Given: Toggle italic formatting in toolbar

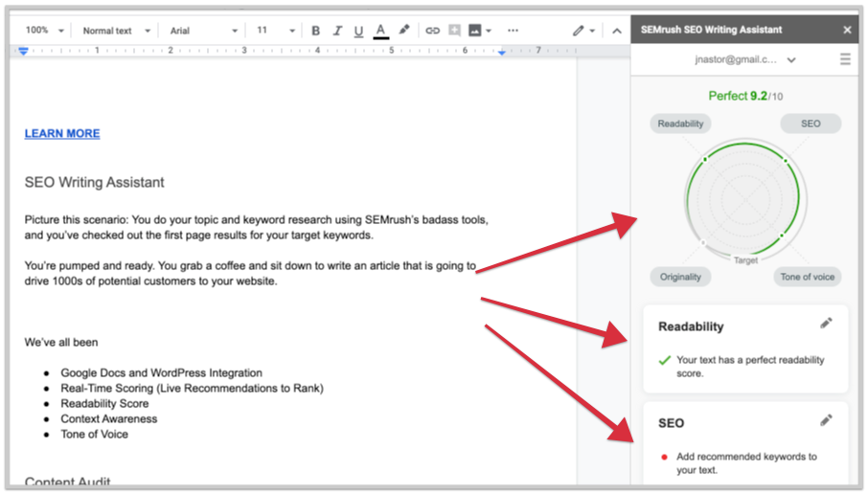Looking at the screenshot, I should [337, 31].
